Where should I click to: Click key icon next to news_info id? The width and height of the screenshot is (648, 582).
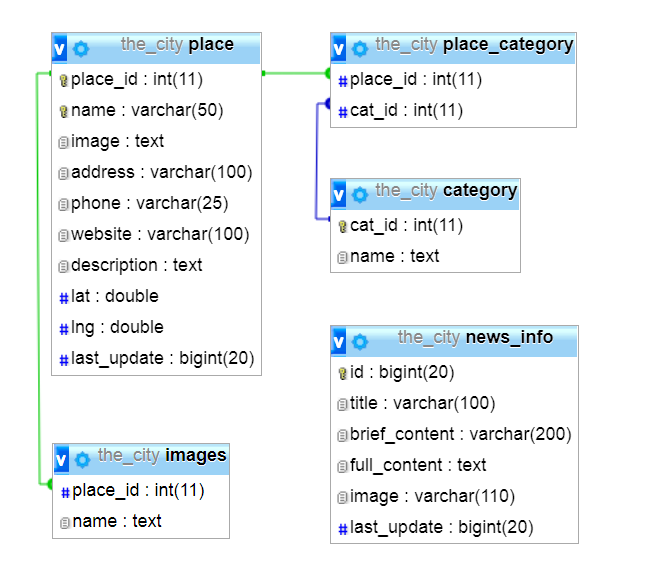342,373
